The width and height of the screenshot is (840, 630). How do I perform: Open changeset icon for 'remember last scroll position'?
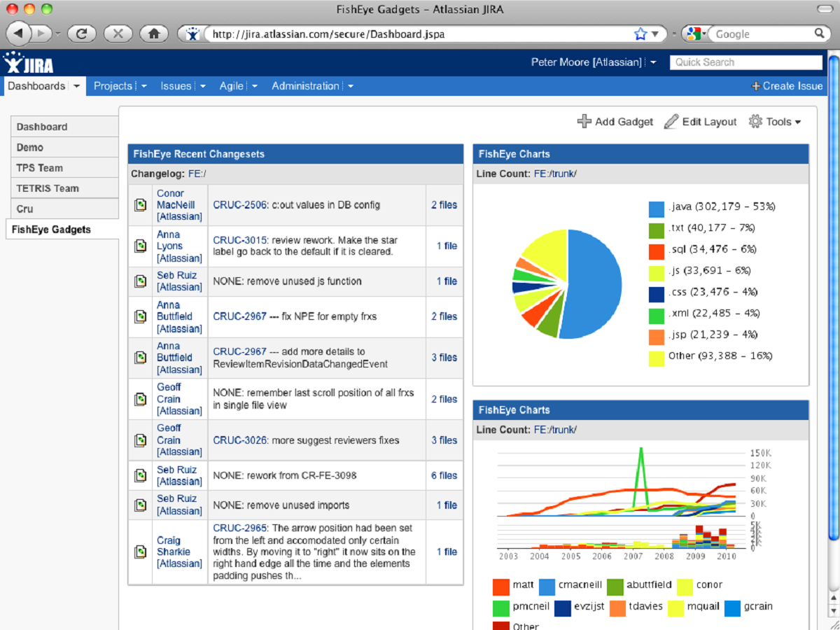click(141, 399)
